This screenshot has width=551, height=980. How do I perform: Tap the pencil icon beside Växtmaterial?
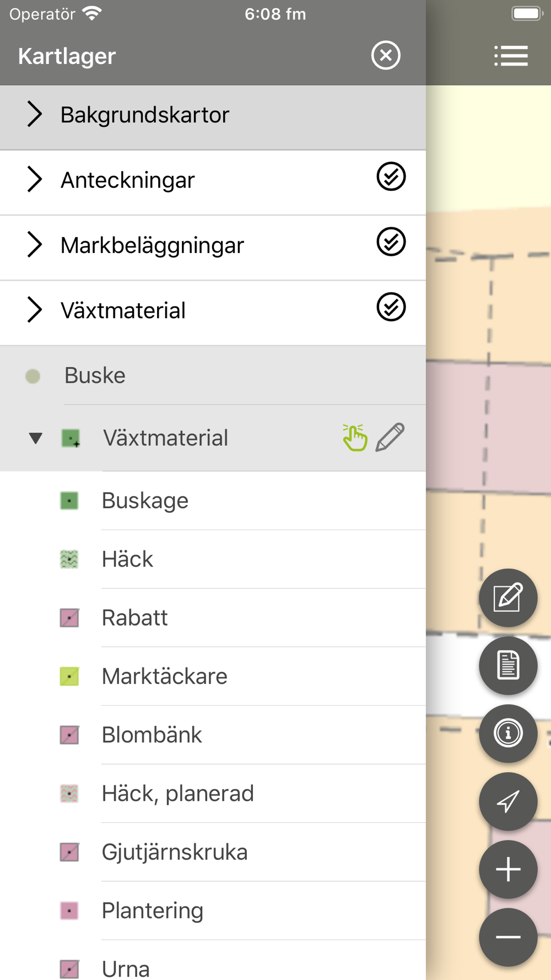coord(390,438)
